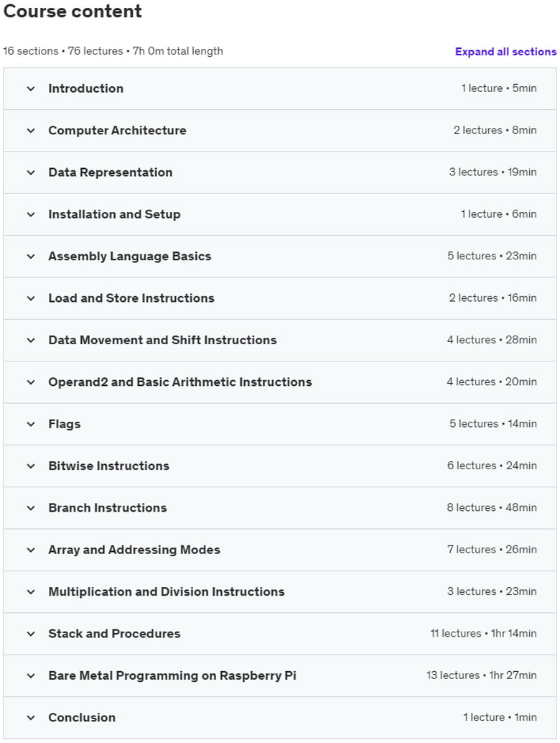Expand Installation and Setup chevron
560x743 pixels.
tap(31, 215)
